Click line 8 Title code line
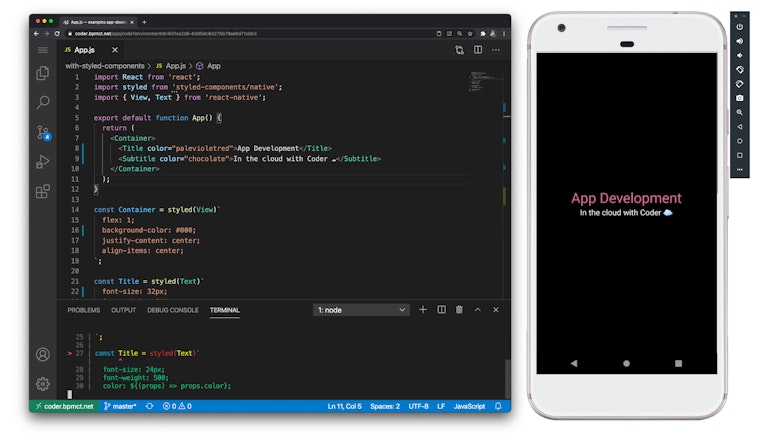 coord(225,148)
